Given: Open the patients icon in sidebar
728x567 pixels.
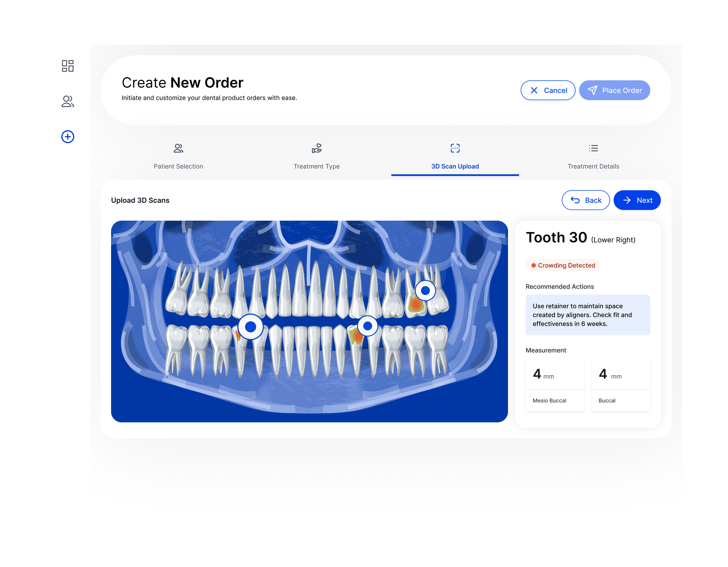Looking at the screenshot, I should pos(68,101).
